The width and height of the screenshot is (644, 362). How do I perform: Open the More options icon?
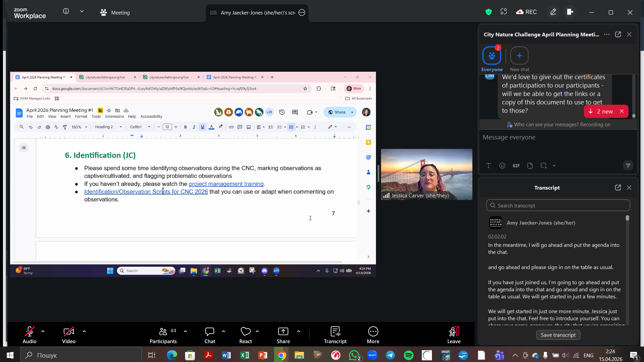[x=373, y=332]
